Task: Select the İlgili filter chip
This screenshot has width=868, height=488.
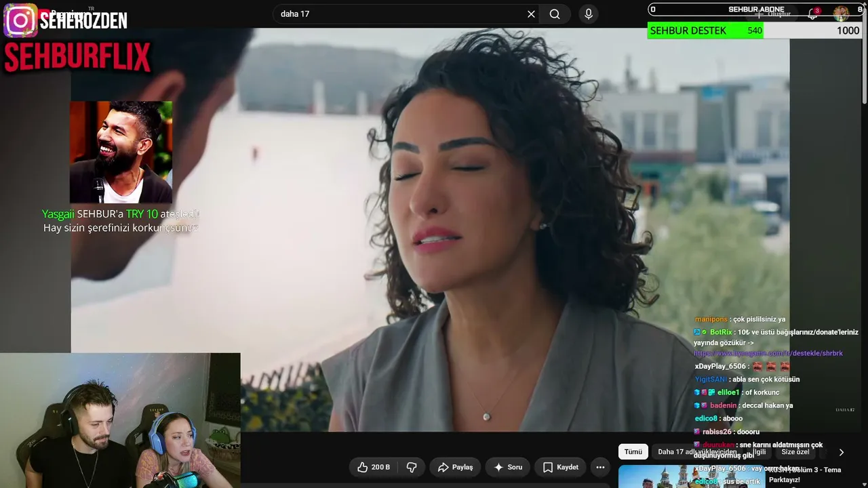Action: 759,452
